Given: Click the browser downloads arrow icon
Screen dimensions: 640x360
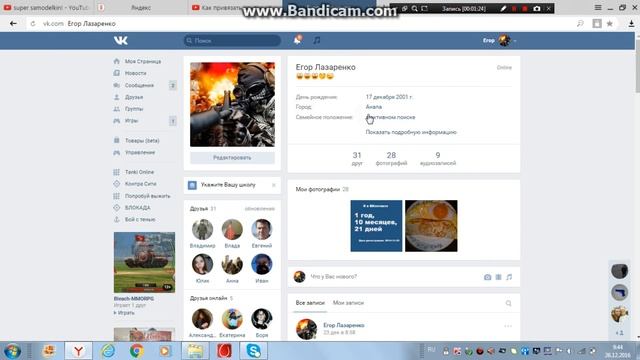Looking at the screenshot, I should [631, 24].
